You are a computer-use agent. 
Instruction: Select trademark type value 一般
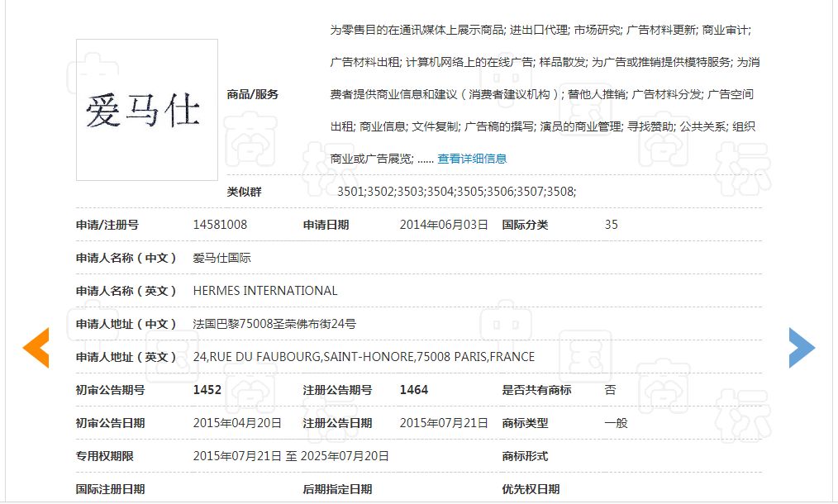(x=616, y=423)
